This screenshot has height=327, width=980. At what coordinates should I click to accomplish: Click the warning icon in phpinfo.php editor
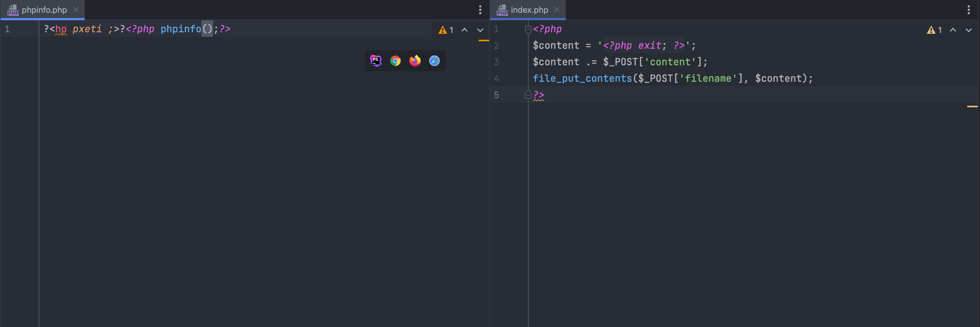click(x=442, y=30)
